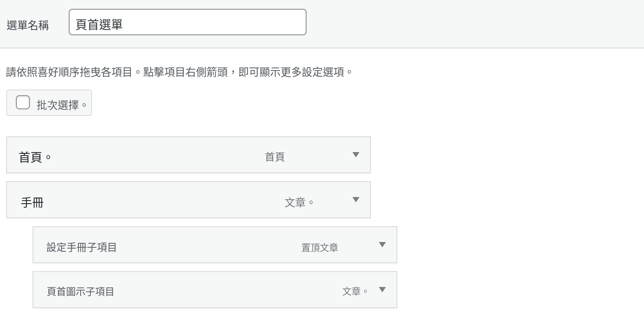Expand 頁首圖示子項目 options with its triangle

pyautogui.click(x=382, y=290)
